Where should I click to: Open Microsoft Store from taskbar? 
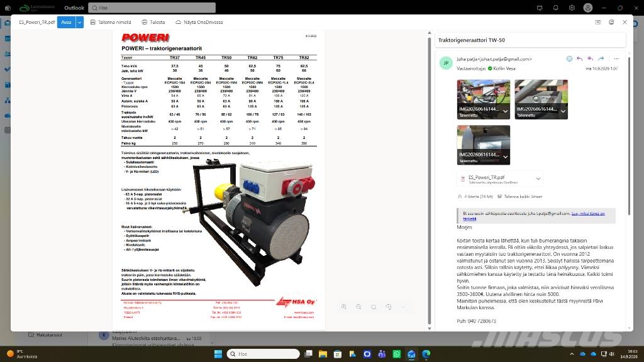click(x=338, y=354)
